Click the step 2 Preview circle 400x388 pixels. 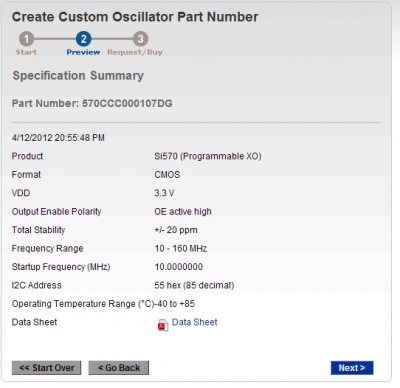click(x=83, y=39)
